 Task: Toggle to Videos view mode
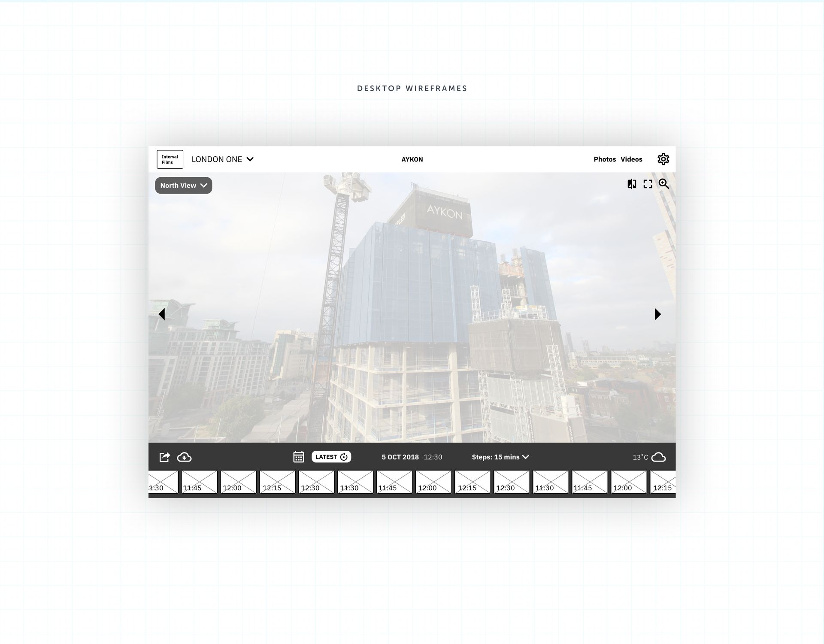coord(631,159)
